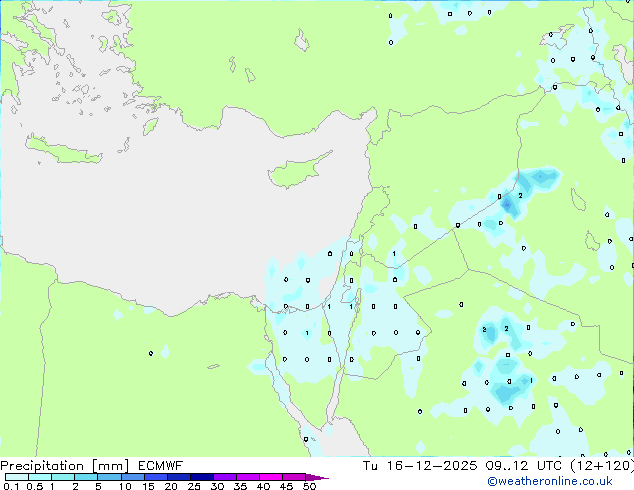The image size is (634, 490).
Task: Click the legend value '50'
Action: coord(309,486)
